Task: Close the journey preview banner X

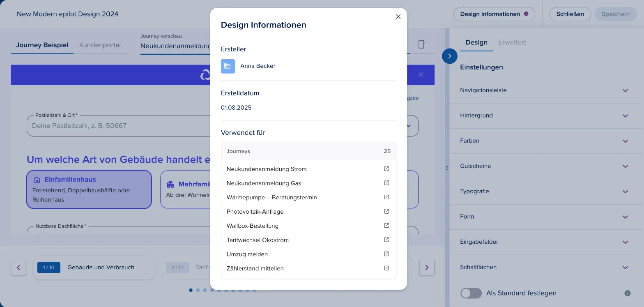Action: [421, 75]
